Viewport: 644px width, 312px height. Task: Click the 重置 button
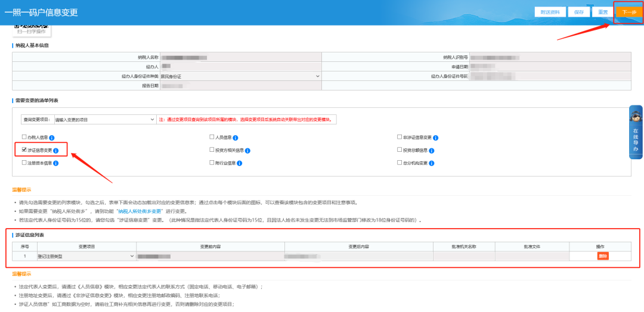click(603, 12)
